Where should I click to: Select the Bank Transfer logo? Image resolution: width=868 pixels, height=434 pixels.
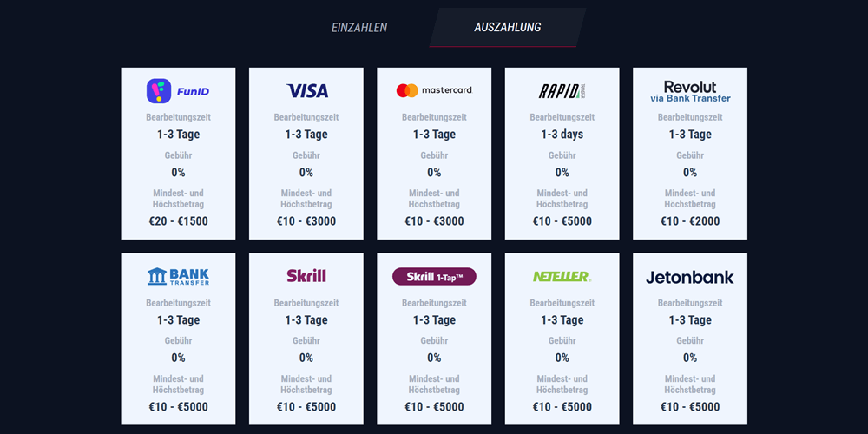click(x=178, y=276)
